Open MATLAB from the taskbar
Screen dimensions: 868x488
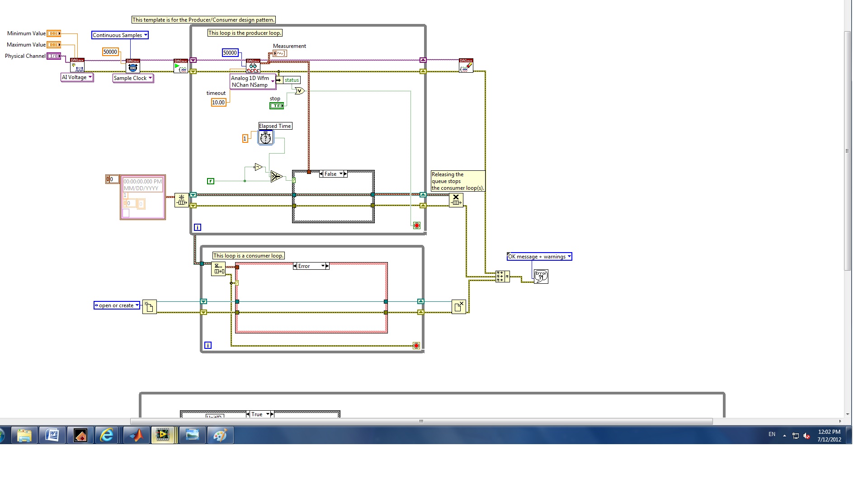pyautogui.click(x=137, y=435)
